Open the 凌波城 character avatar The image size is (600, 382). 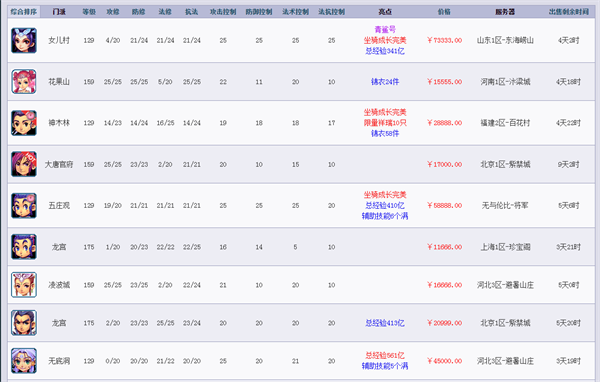(24, 285)
